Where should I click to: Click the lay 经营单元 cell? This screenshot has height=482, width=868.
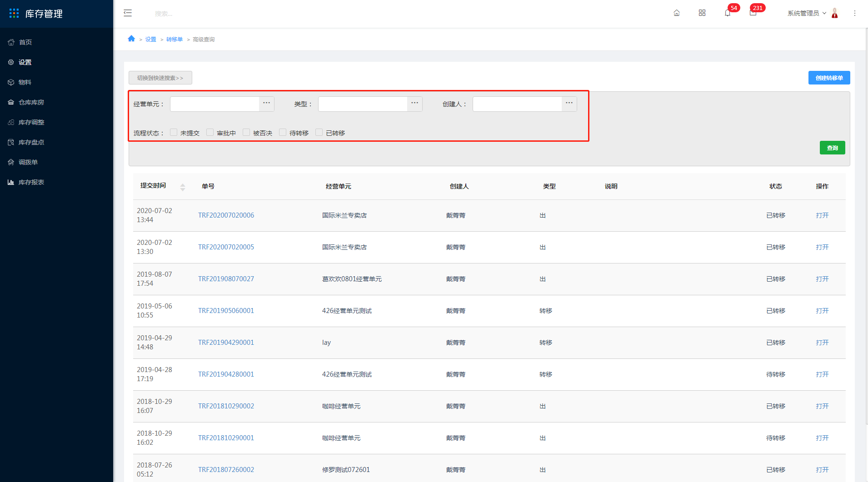[x=326, y=343]
